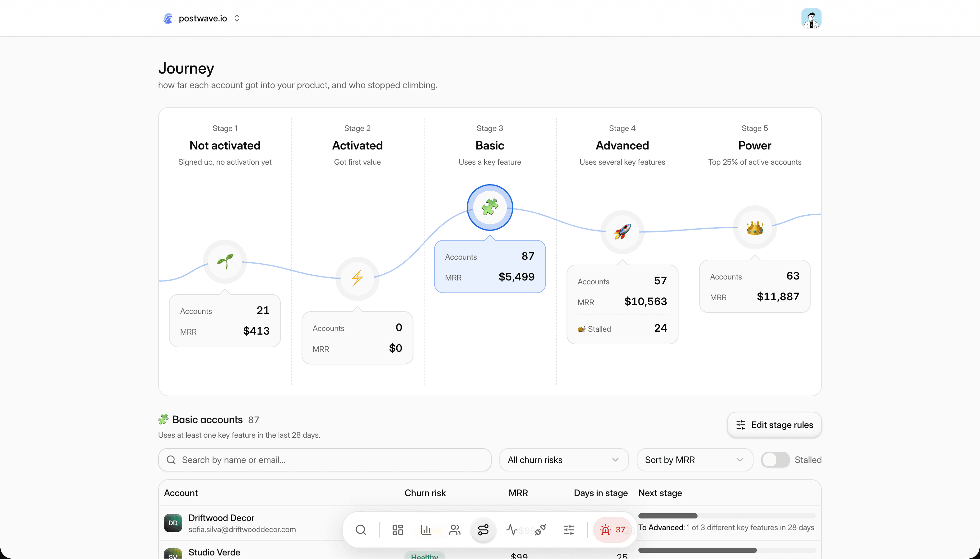This screenshot has height=559, width=980.
Task: Open the activity pulse icon in dock
Action: tap(511, 530)
